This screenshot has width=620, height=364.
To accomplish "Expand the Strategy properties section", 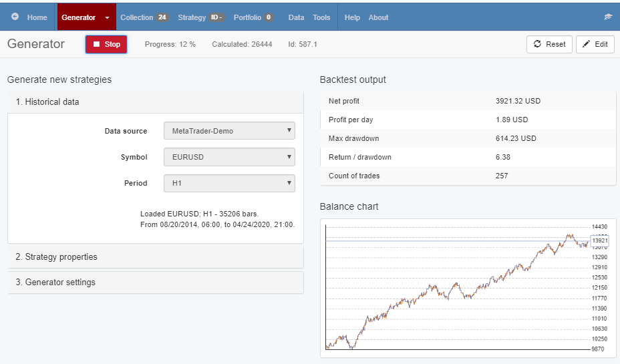I will point(155,257).
